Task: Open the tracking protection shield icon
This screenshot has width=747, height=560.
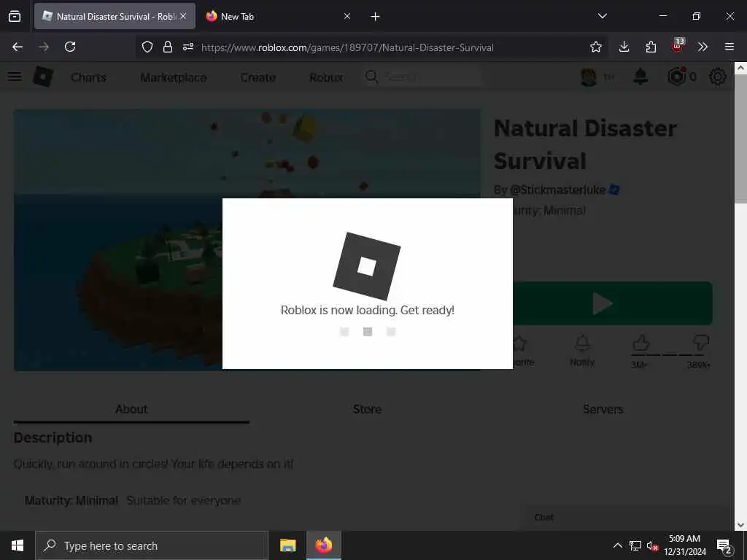Action: click(x=147, y=47)
